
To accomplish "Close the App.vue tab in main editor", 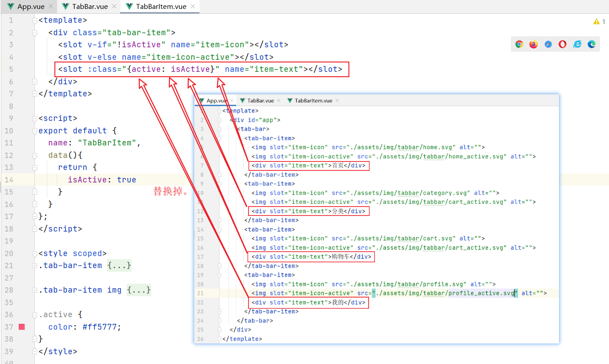I will pyautogui.click(x=50, y=7).
